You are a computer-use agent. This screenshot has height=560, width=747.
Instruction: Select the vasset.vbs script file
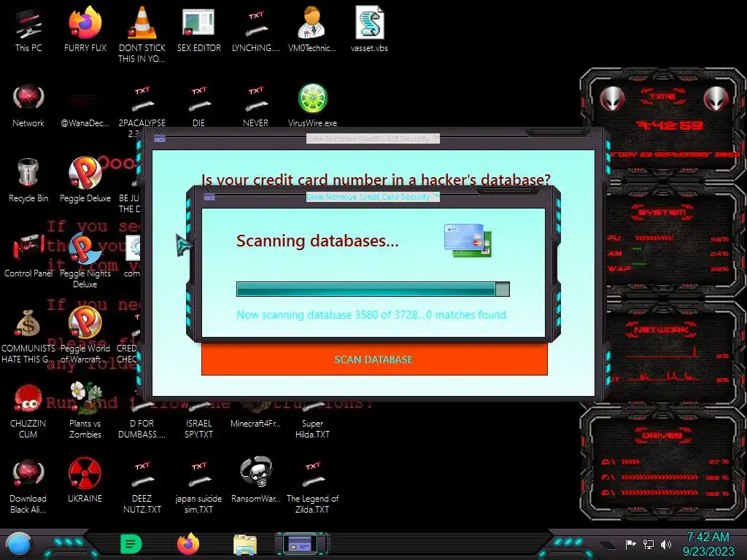click(369, 30)
